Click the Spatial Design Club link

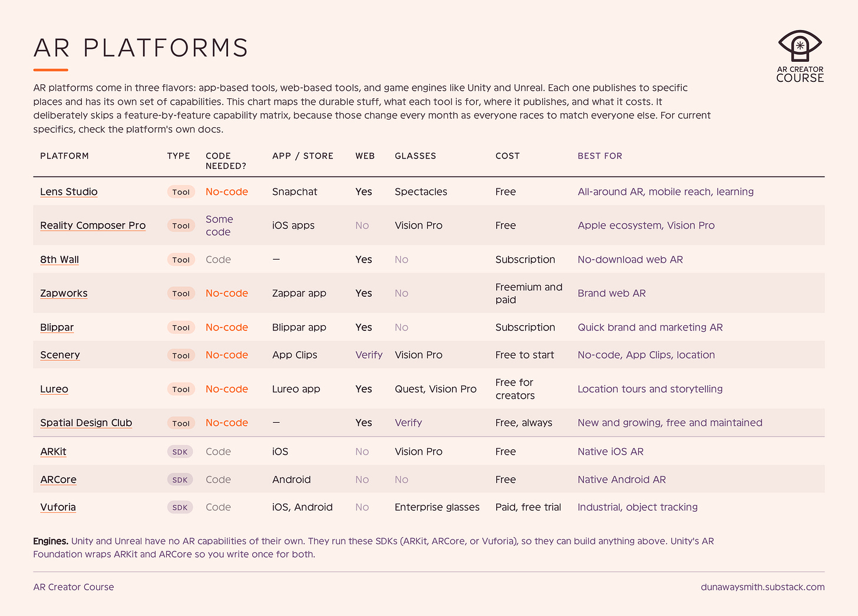86,423
